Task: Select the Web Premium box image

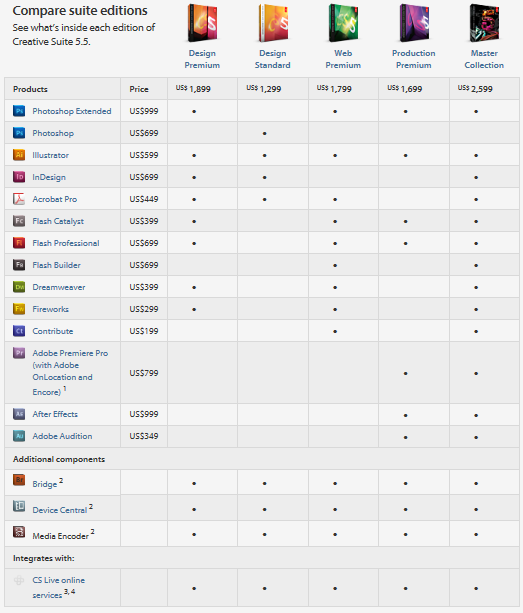Action: (343, 23)
